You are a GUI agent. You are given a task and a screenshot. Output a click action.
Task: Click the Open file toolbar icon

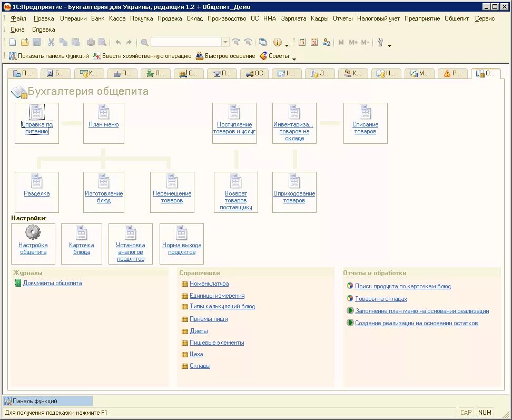tap(25, 42)
